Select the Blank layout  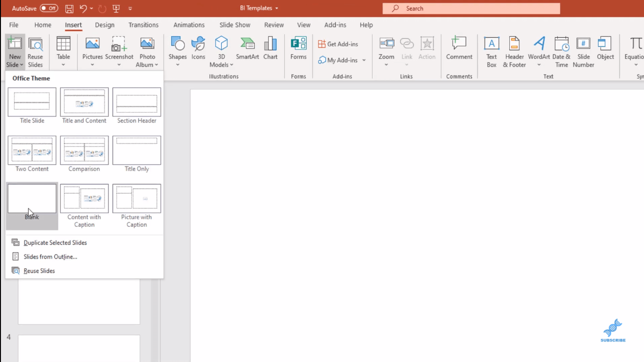(x=32, y=206)
